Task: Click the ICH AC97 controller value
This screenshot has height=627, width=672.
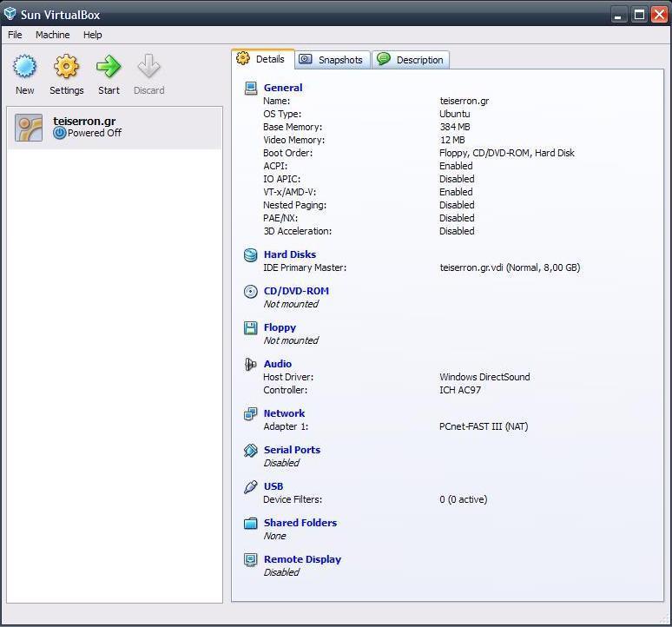Action: (x=460, y=390)
